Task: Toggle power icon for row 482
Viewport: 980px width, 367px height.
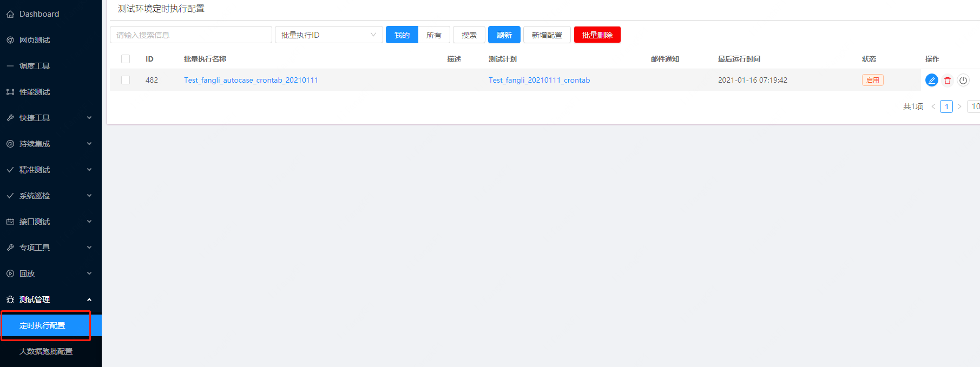Action: 963,80
